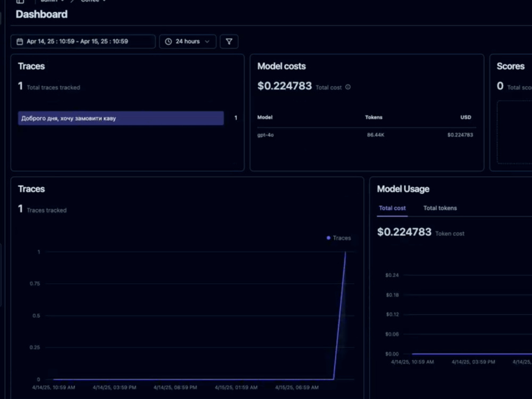Viewport: 532px width, 399px height.
Task: Click the '4/14/25, 03:59 PM' label on Traces chart
Action: (114, 387)
